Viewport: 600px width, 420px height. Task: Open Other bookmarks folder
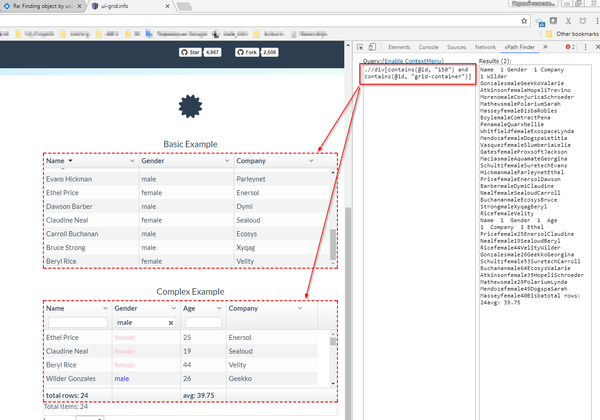(572, 34)
